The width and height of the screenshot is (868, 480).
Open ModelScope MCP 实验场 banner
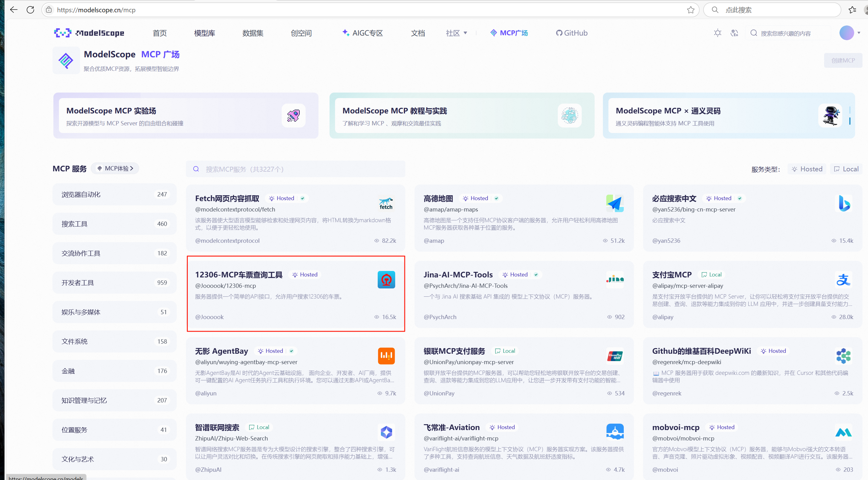click(186, 116)
